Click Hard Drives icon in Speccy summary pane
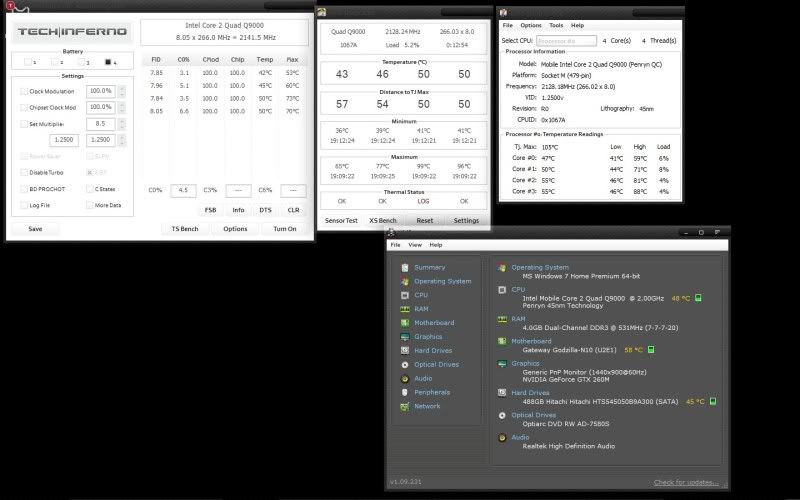The image size is (800, 500). [502, 393]
